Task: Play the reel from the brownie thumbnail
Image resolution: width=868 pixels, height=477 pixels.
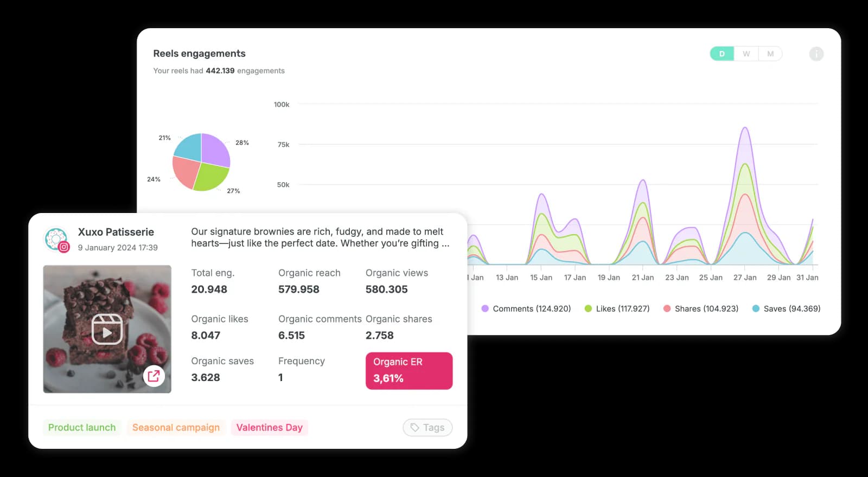Action: (x=107, y=329)
